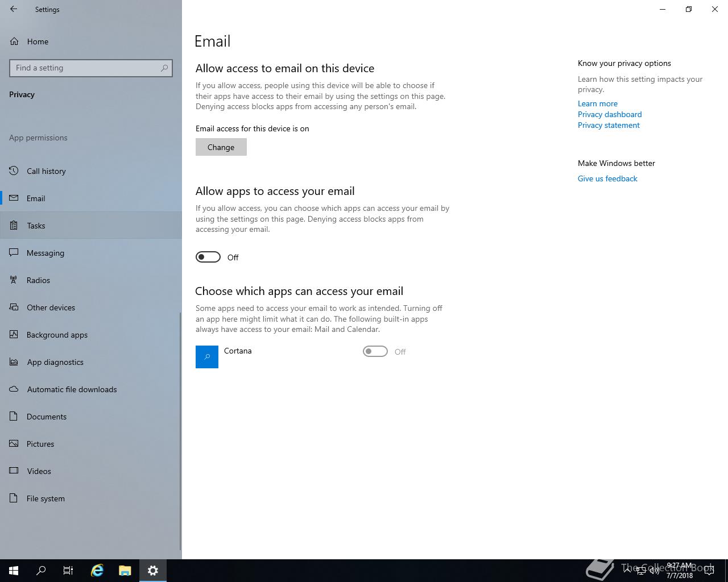Click the network tray icon
The height and width of the screenshot is (582, 728).
[x=641, y=571]
